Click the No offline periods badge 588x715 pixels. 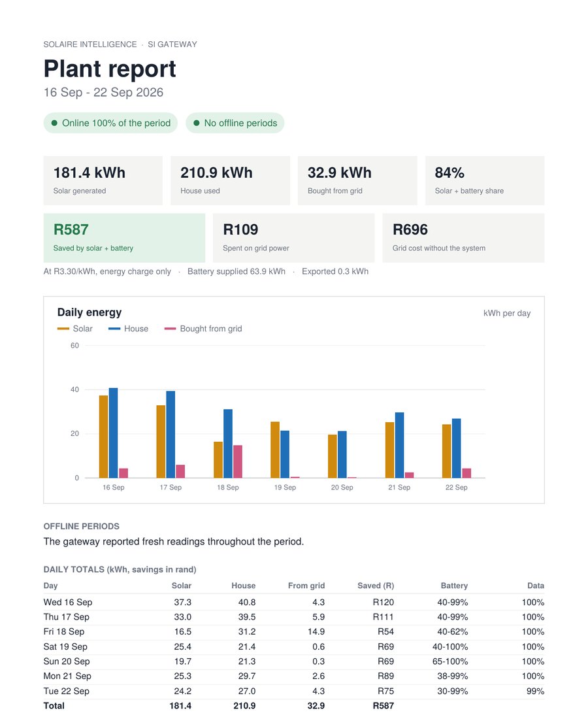[x=235, y=123]
